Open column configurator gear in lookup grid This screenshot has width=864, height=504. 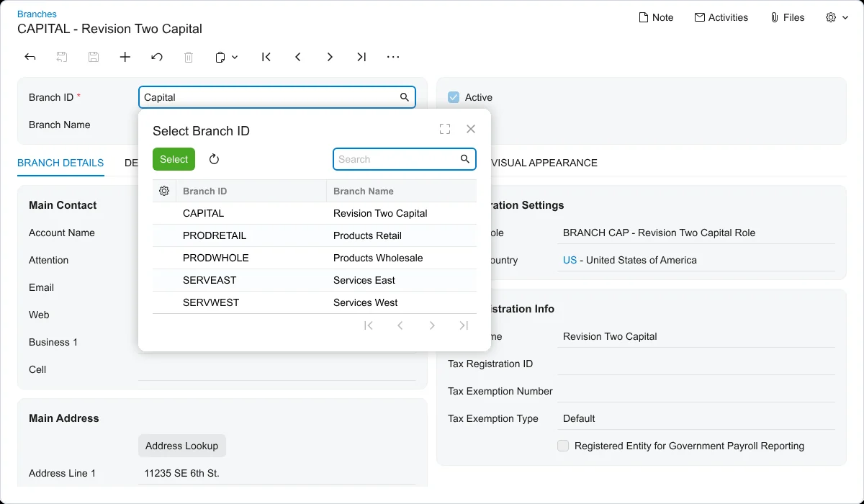[164, 191]
